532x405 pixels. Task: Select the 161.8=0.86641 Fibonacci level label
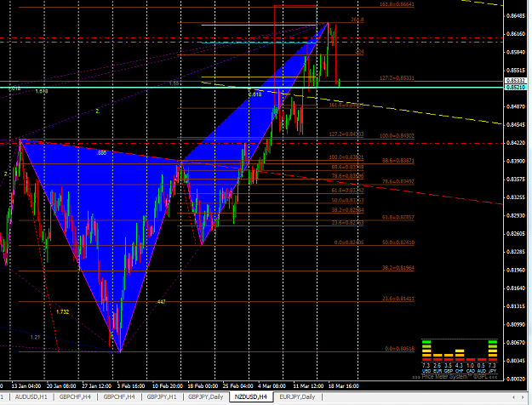tap(397, 4)
